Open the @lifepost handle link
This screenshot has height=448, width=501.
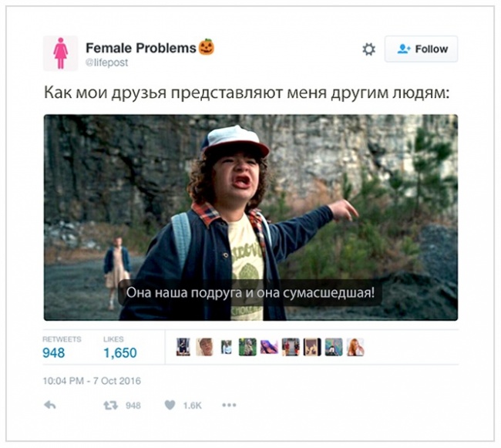(106, 62)
